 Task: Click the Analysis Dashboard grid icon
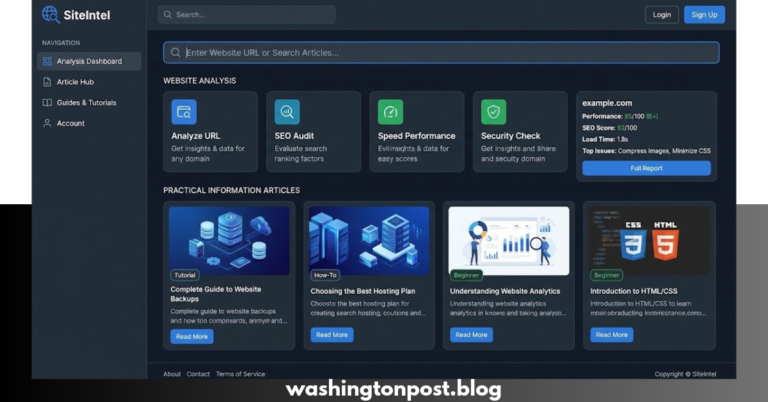click(47, 61)
